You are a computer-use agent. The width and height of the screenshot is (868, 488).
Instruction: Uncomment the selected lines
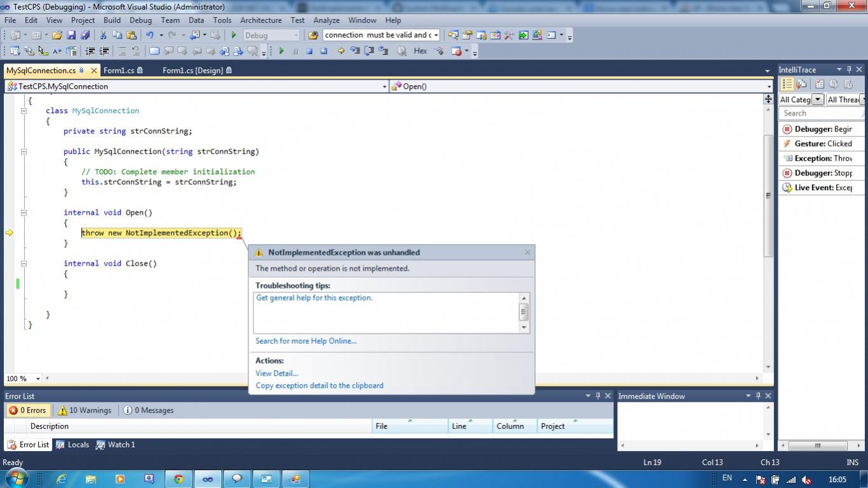pos(135,51)
